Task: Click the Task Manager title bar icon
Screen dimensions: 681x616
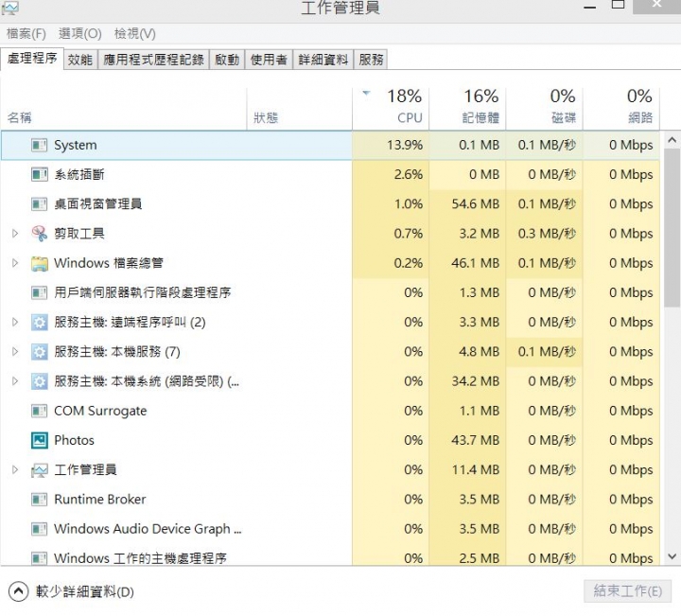Action: [x=9, y=8]
